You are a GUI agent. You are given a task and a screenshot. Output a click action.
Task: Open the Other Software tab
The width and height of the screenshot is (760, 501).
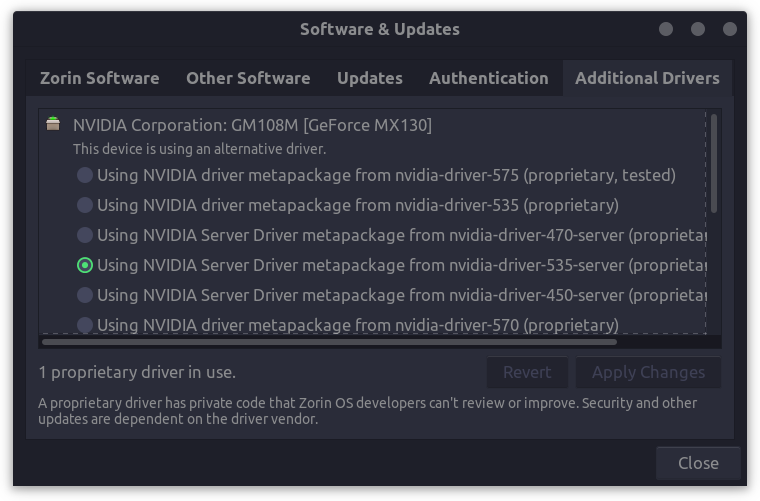(248, 78)
